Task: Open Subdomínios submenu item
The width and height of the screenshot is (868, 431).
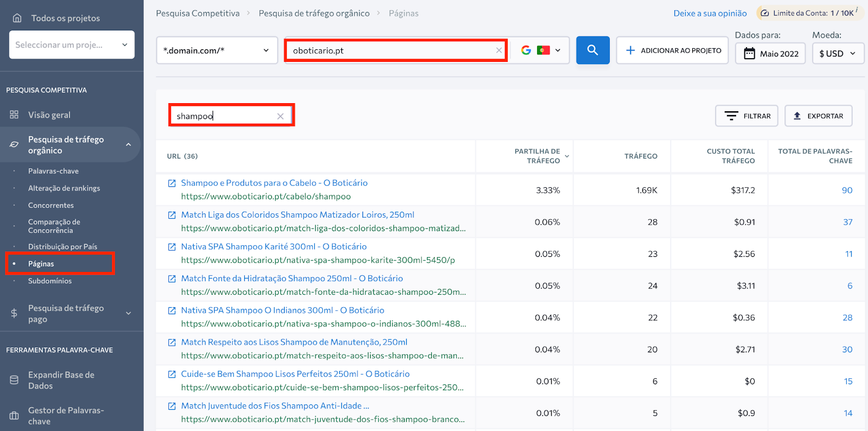Action: coord(50,281)
